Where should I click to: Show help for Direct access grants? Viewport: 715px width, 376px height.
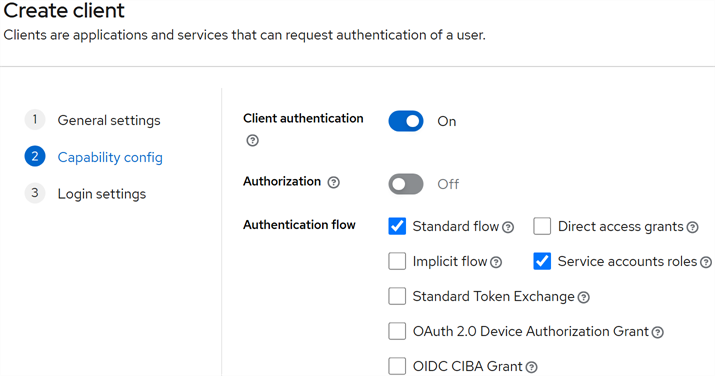point(693,227)
